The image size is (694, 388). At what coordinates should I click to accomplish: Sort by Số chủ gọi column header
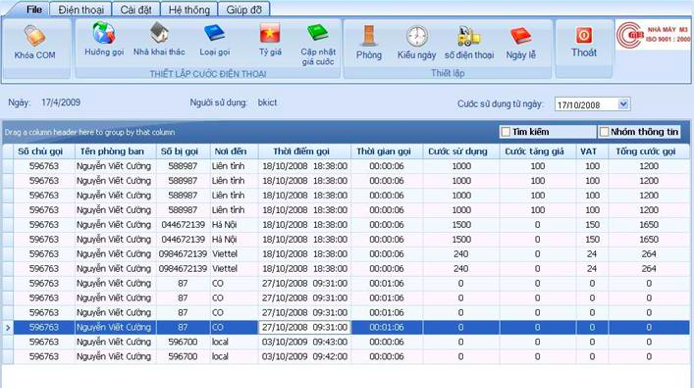(x=44, y=151)
